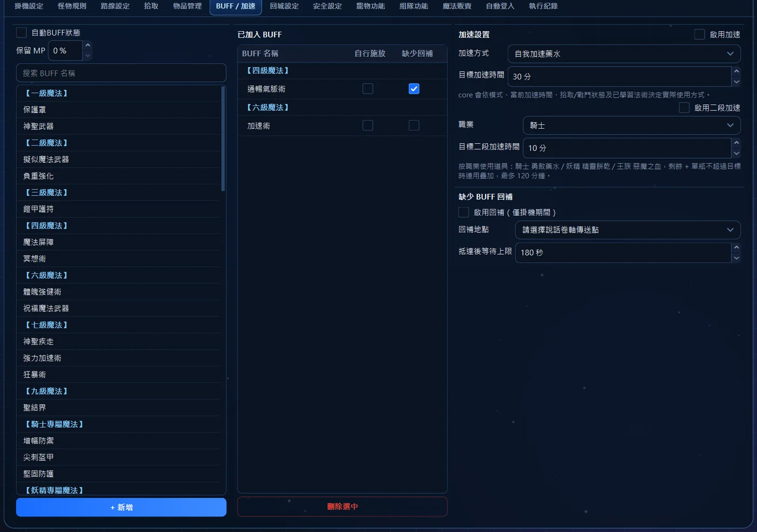The height and width of the screenshot is (532, 757).
Task: Toggle 自行施放 for 通暢氣脈術
Action: click(368, 89)
